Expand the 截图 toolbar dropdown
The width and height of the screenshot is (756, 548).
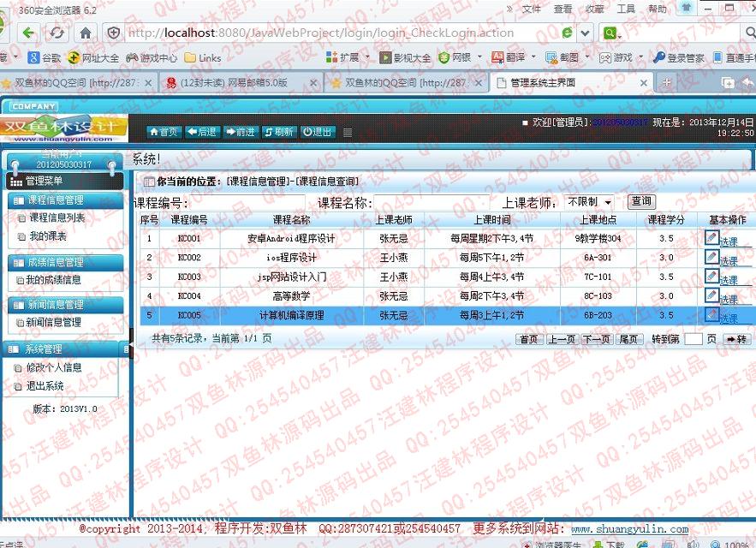(587, 57)
